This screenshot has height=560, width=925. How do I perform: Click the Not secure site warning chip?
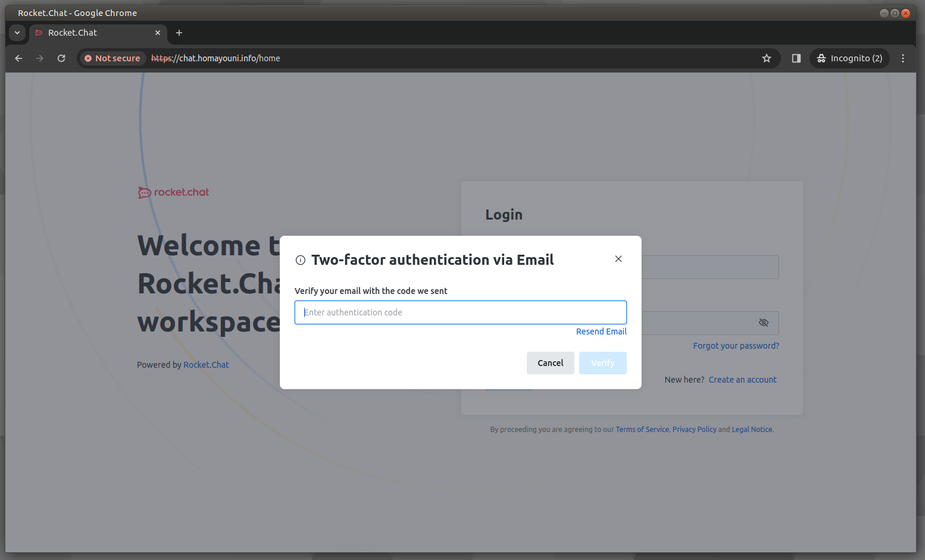(x=112, y=58)
